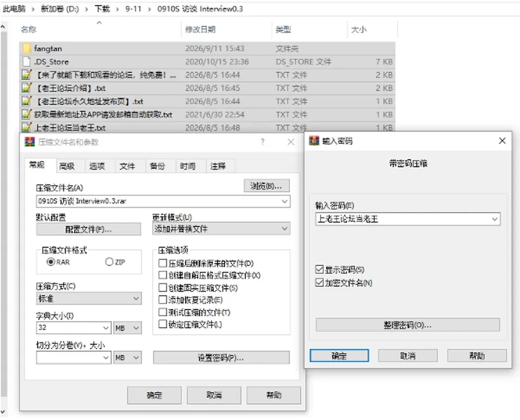Viewport: 520px width, 420px height.
Task: Click the 配置文件(F)... button
Action: (88, 229)
